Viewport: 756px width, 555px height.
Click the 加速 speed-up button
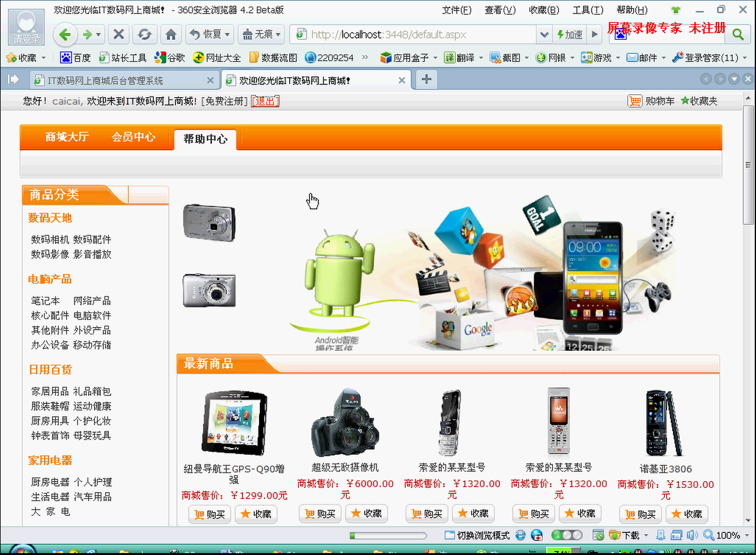[x=570, y=34]
